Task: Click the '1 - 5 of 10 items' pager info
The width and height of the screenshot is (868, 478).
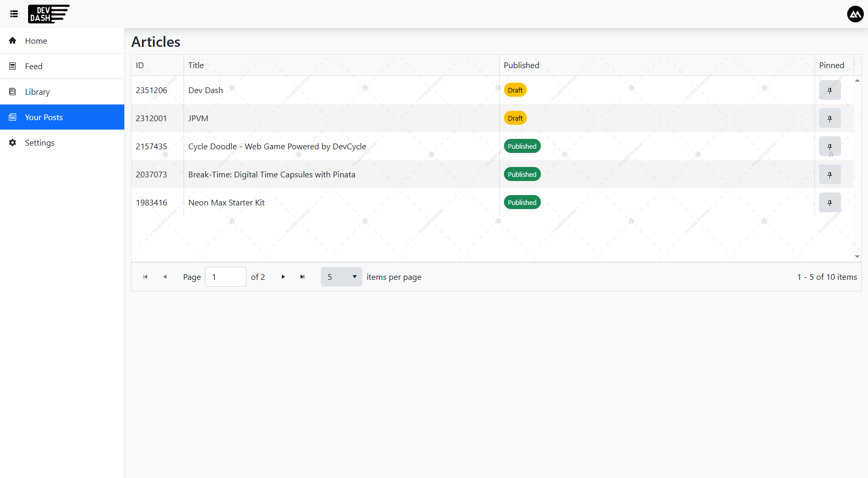Action: coord(827,277)
